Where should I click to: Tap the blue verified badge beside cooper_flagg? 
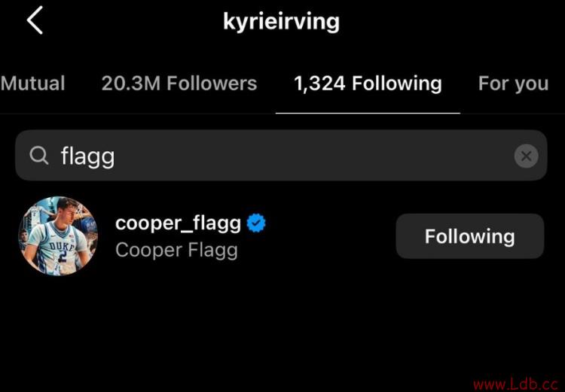(x=256, y=223)
